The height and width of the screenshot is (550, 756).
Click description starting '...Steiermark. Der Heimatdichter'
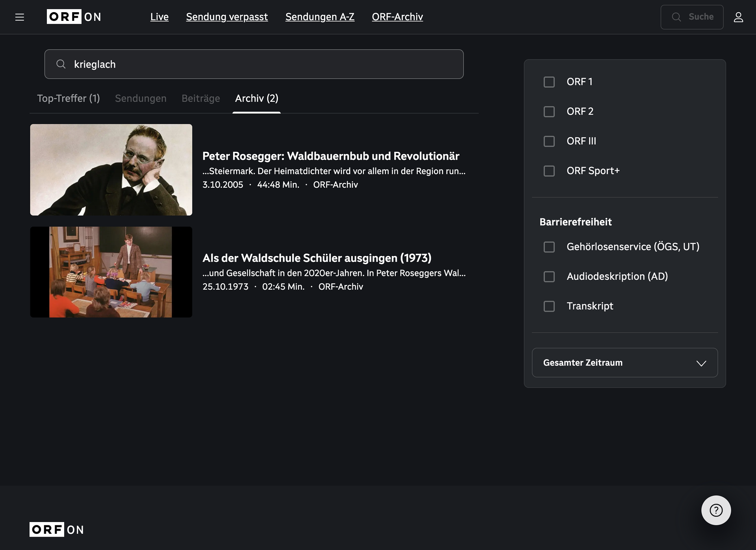(x=334, y=171)
